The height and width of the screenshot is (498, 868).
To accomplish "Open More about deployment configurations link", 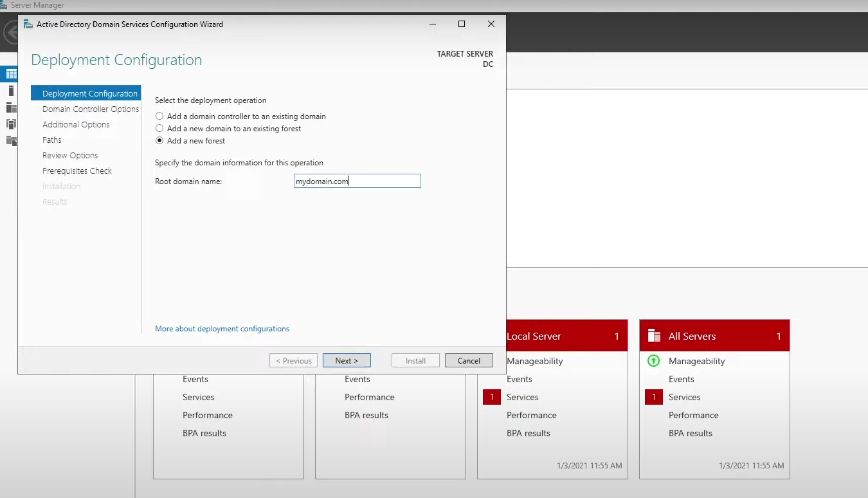I will [x=222, y=329].
